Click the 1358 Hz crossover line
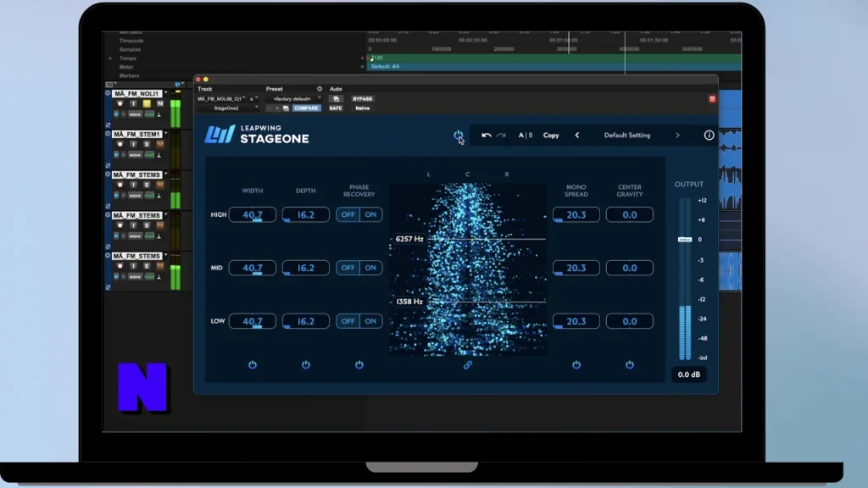 [487, 302]
